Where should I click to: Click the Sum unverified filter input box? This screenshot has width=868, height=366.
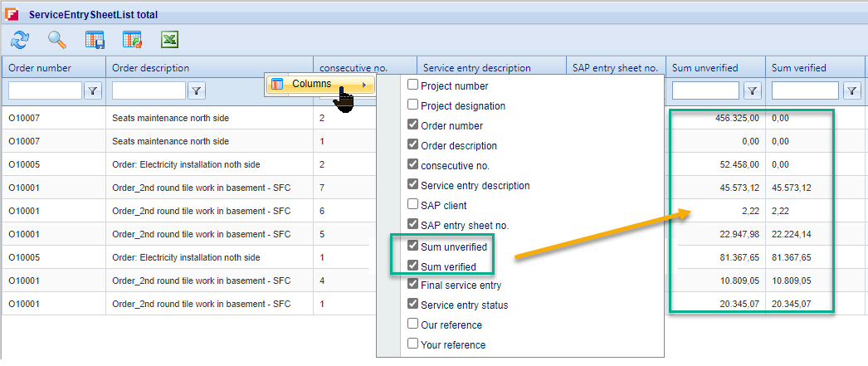(705, 90)
